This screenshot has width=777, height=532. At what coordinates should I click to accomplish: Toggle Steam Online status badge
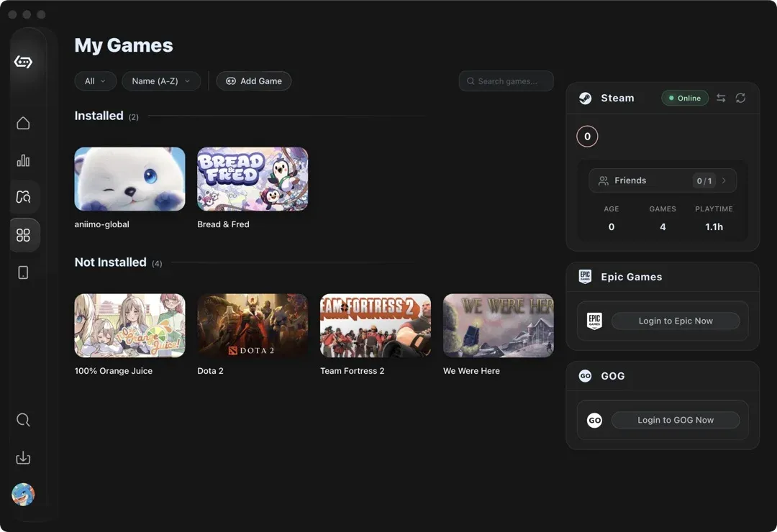(685, 98)
